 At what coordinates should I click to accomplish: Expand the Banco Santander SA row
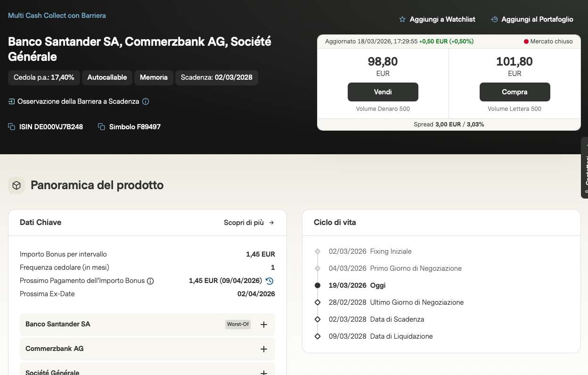click(x=264, y=325)
